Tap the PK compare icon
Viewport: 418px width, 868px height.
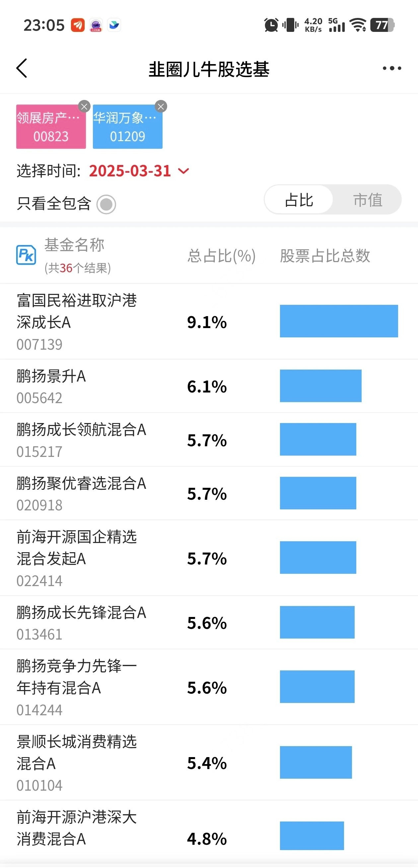pyautogui.click(x=26, y=255)
